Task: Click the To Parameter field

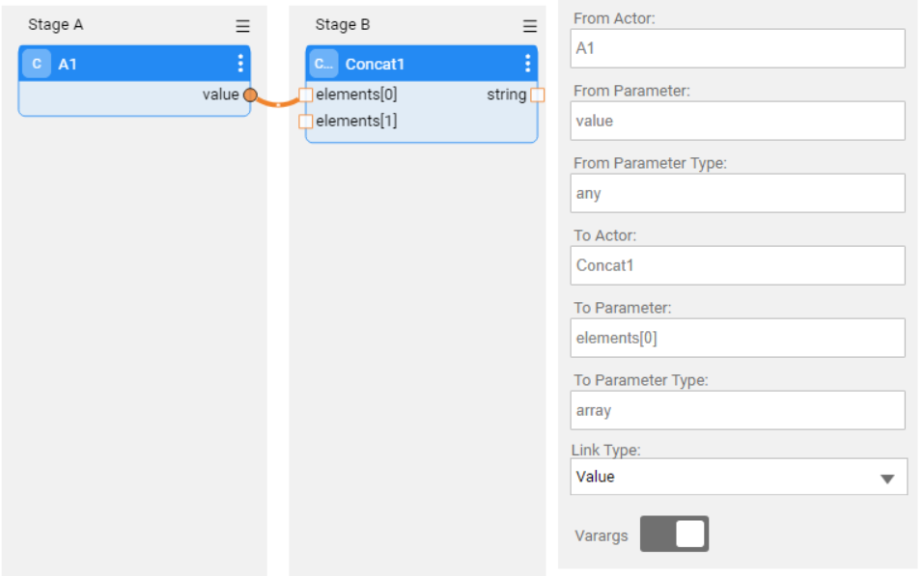Action: (x=738, y=338)
